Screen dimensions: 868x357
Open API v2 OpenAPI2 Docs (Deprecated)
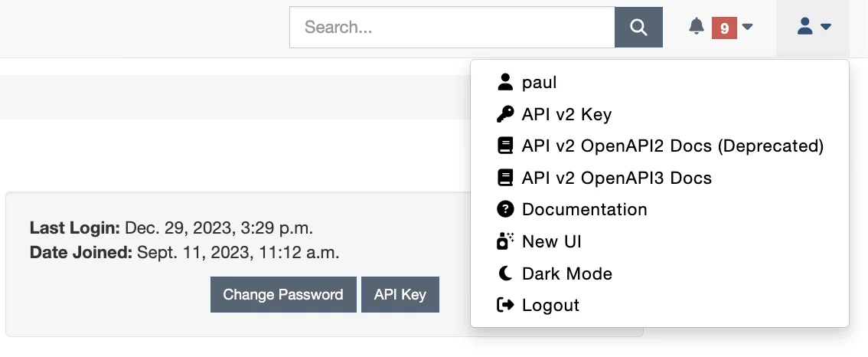672,146
